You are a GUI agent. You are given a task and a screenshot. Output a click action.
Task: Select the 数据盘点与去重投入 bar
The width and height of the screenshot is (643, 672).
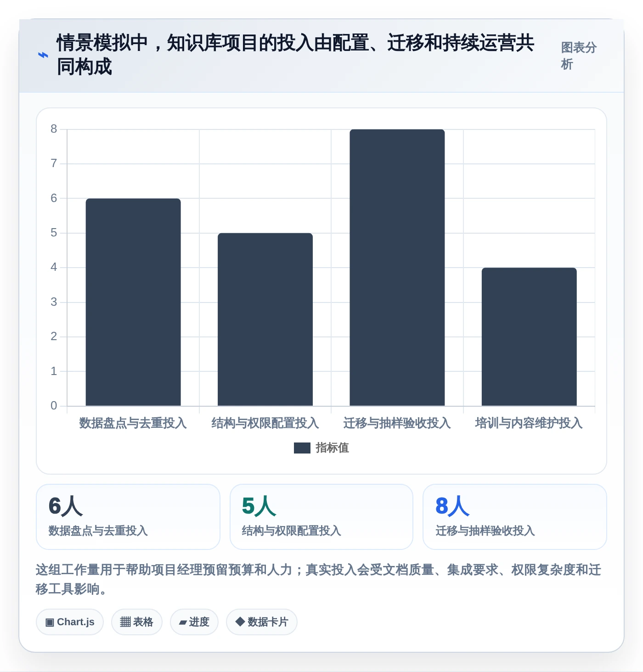(x=133, y=302)
